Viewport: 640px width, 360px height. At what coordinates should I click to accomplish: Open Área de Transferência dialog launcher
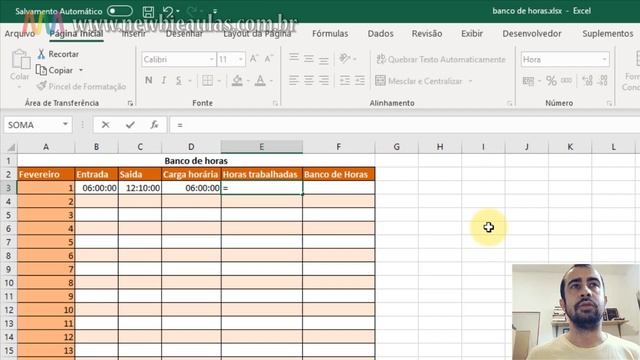pyautogui.click(x=130, y=104)
